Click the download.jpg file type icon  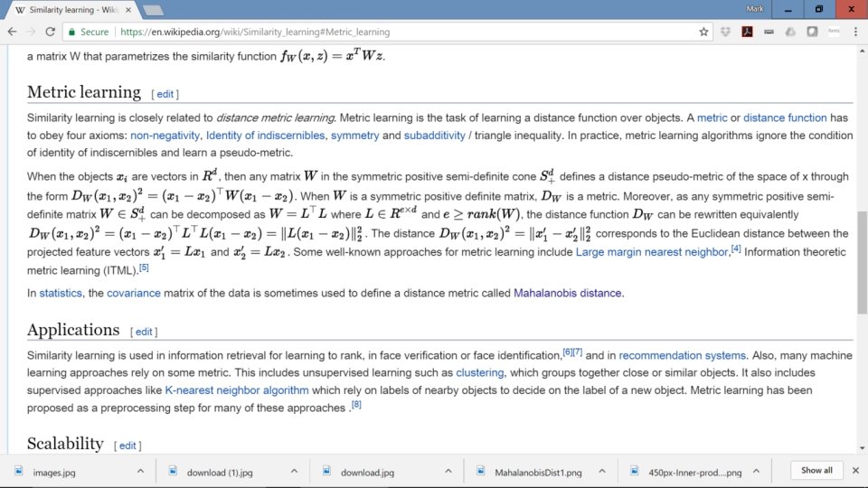click(x=326, y=471)
